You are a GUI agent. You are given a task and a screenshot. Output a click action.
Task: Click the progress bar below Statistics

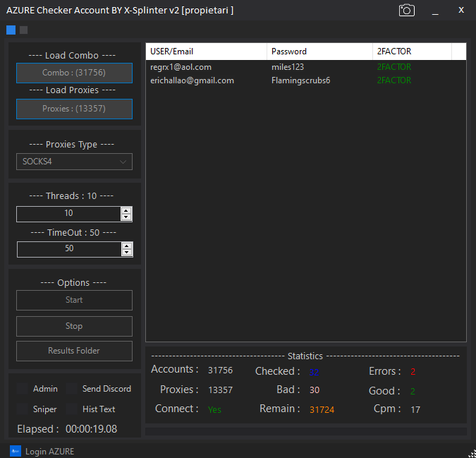point(306,432)
